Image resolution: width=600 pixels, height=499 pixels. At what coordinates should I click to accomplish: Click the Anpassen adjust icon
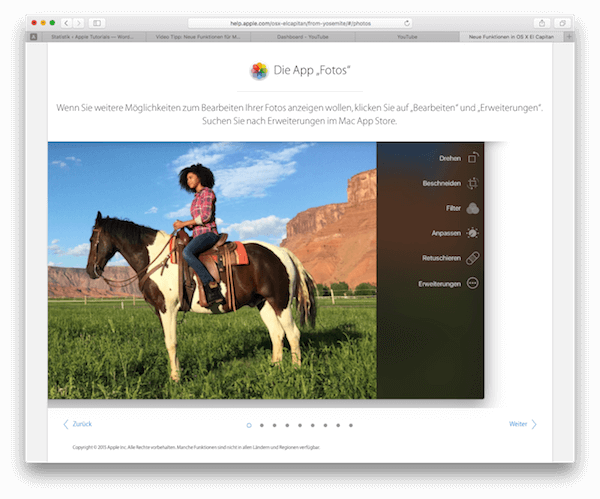coord(473,233)
